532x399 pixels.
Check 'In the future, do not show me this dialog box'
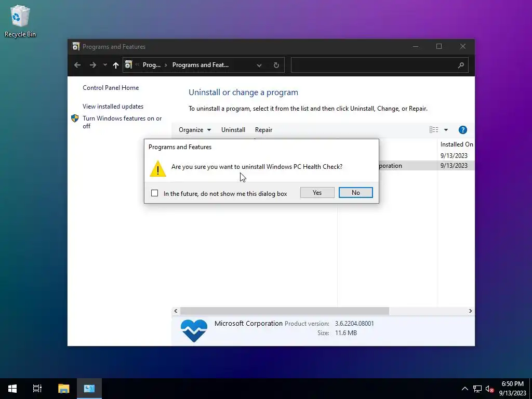[x=154, y=193]
